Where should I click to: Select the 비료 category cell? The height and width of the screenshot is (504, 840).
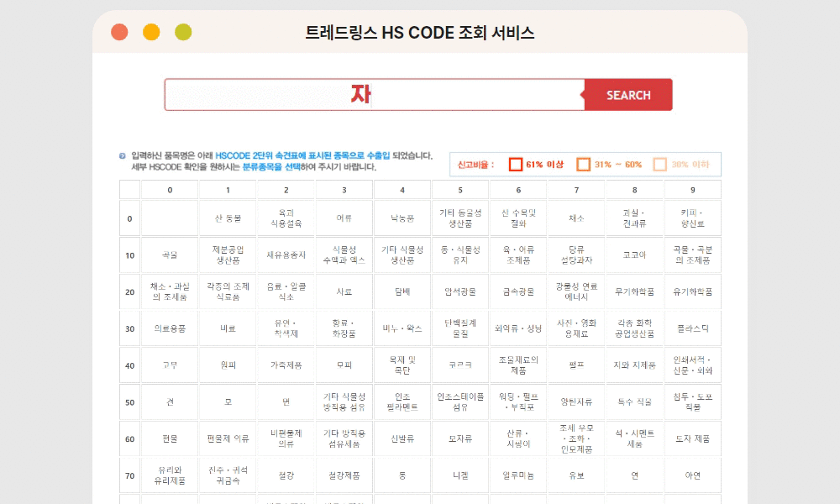(228, 328)
